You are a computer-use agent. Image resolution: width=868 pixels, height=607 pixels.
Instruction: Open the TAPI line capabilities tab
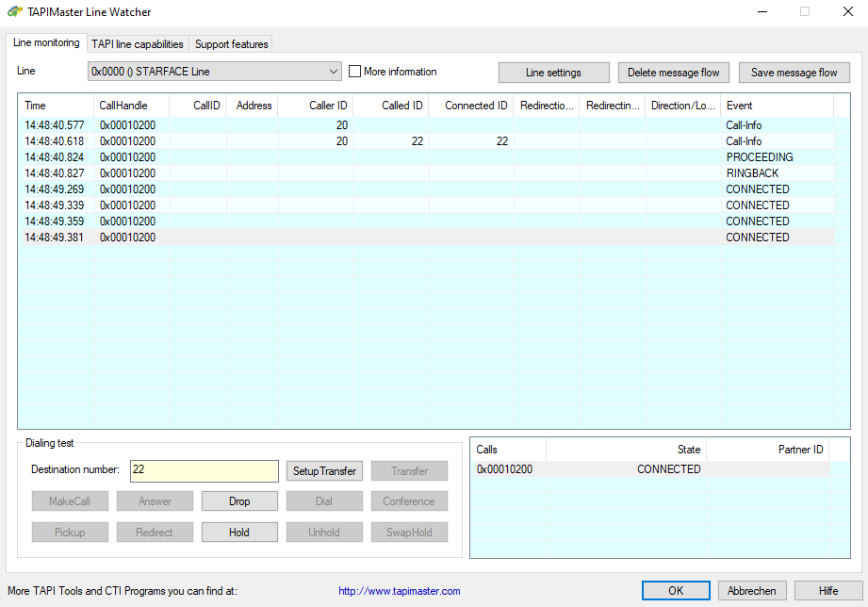tap(138, 44)
